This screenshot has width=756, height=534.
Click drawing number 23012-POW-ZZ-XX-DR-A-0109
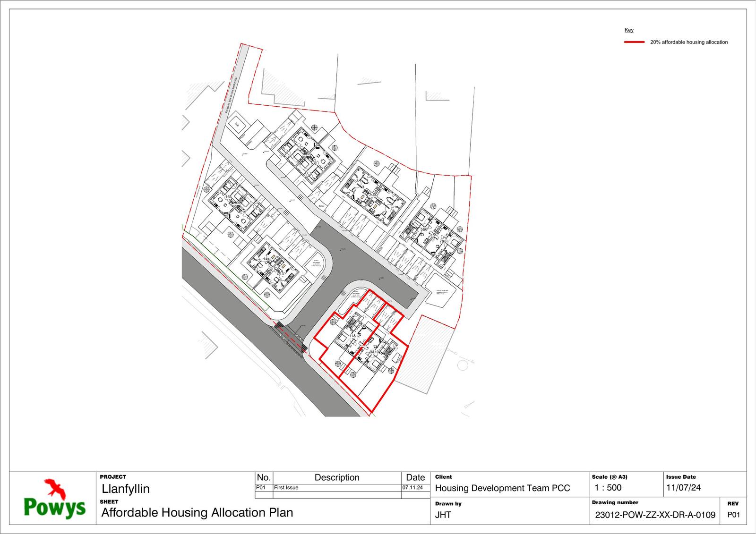click(655, 515)
